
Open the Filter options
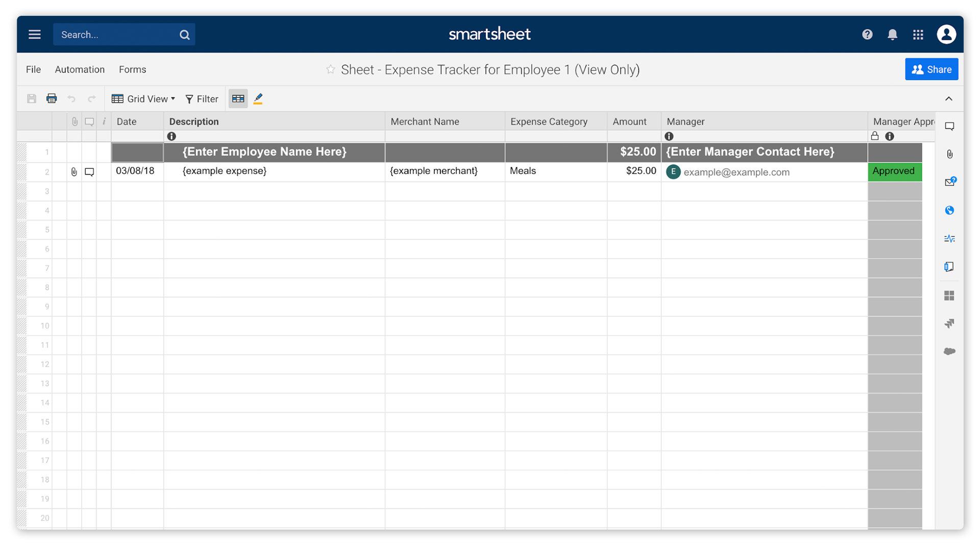tap(202, 98)
